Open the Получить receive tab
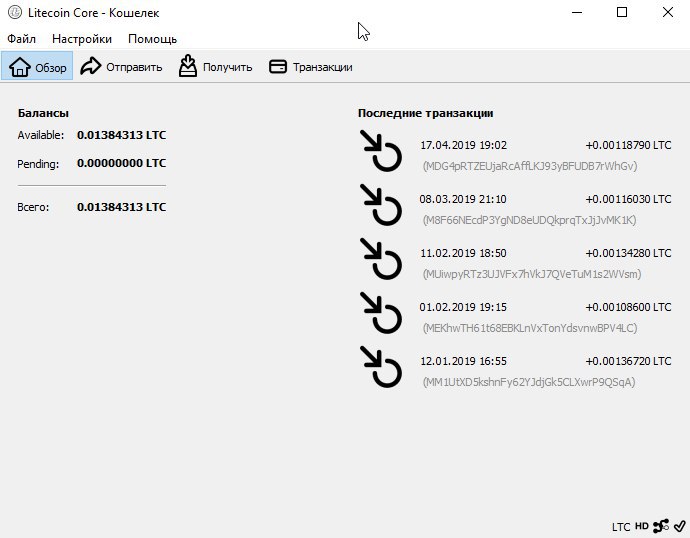This screenshot has height=538, width=690. (215, 67)
